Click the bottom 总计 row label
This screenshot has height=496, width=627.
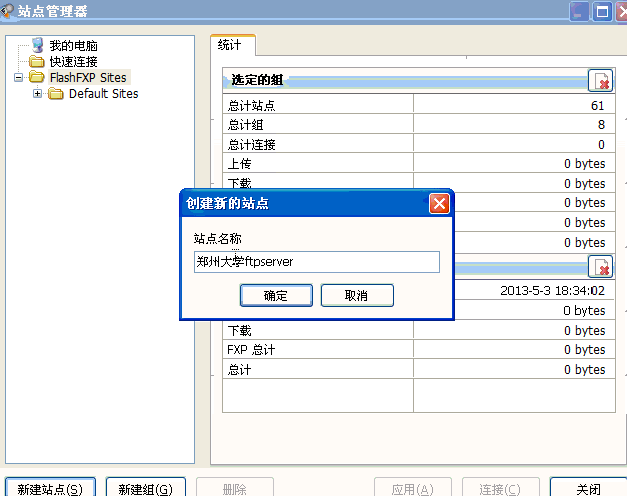coord(240,370)
